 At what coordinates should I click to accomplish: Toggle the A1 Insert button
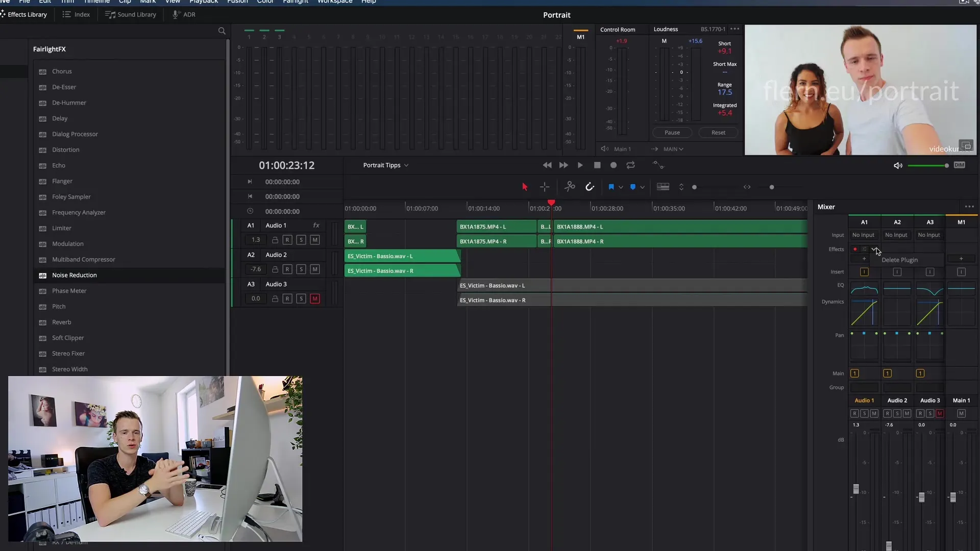point(864,272)
